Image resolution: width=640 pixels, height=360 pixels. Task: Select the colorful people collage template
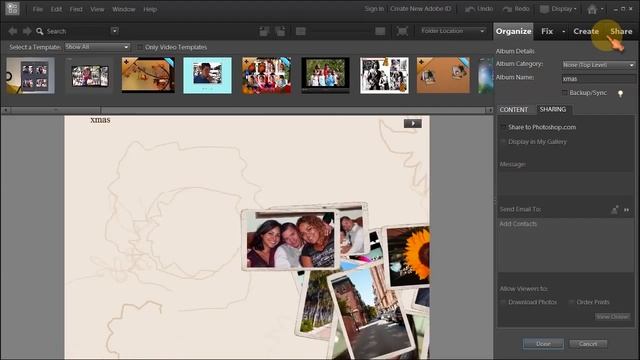point(267,76)
